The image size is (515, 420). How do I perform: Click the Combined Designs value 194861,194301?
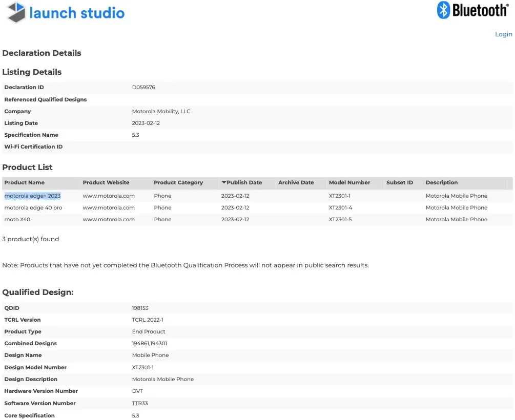[150, 343]
